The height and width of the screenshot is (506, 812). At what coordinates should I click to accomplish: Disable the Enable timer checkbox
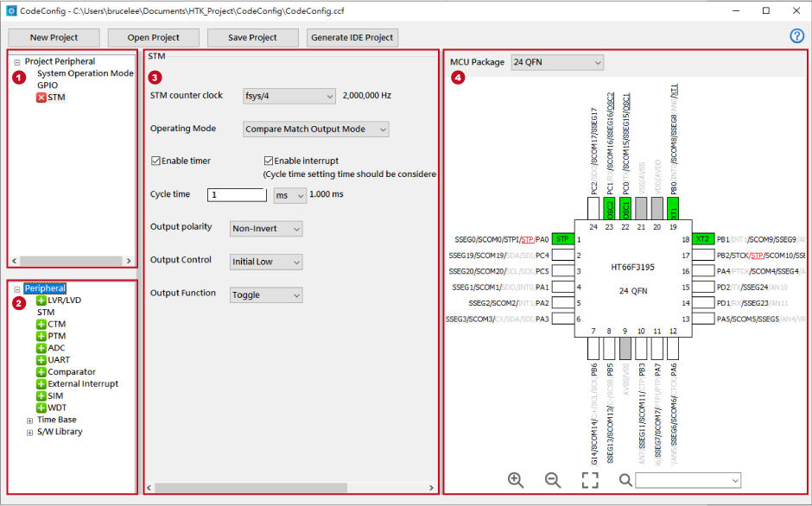(156, 161)
